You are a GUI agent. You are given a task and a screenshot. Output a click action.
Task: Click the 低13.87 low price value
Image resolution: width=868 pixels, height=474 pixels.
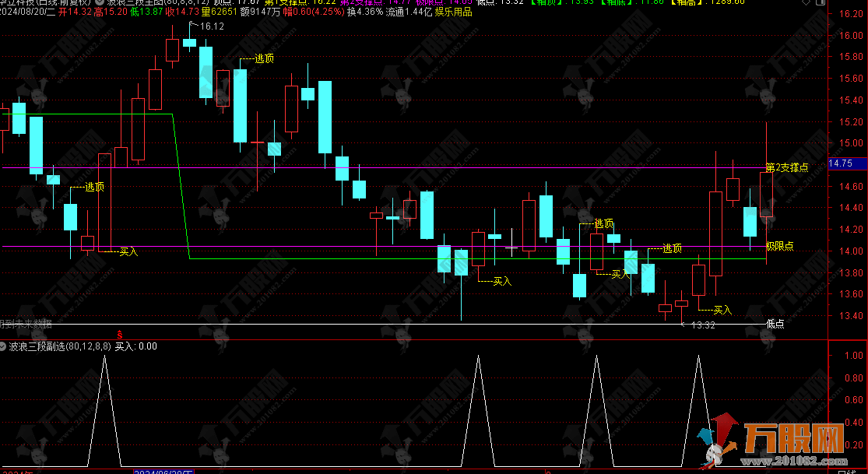click(x=146, y=12)
